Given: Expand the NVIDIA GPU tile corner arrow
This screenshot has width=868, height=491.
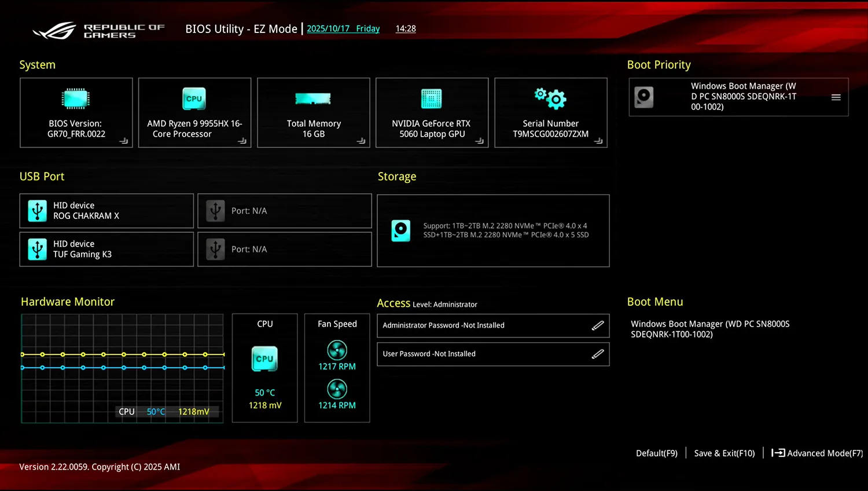Looking at the screenshot, I should point(479,142).
